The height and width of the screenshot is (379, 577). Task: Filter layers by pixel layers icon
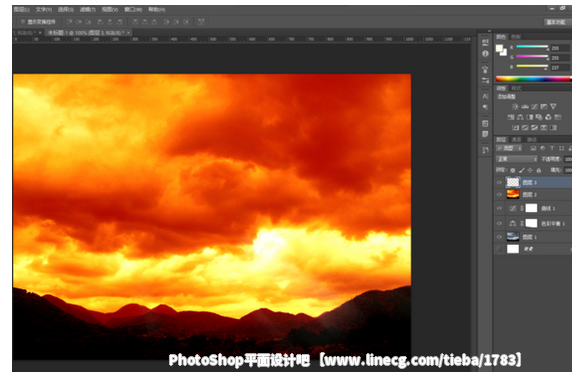pos(533,148)
